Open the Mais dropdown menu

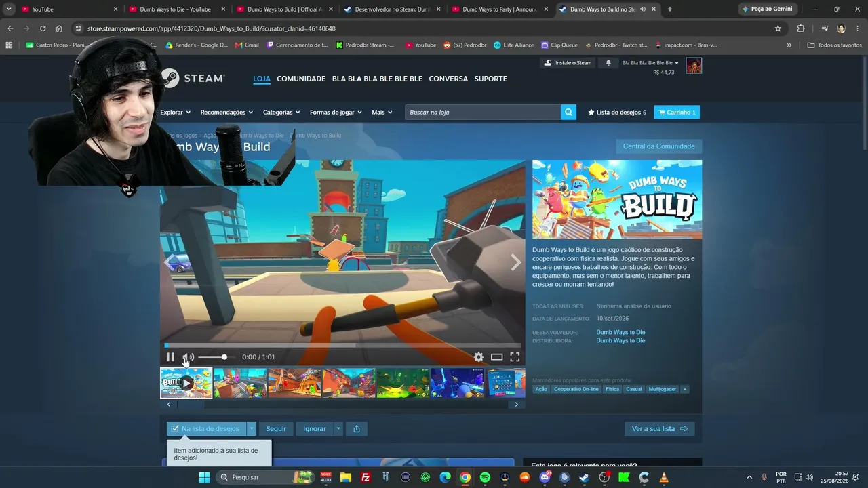pos(382,113)
